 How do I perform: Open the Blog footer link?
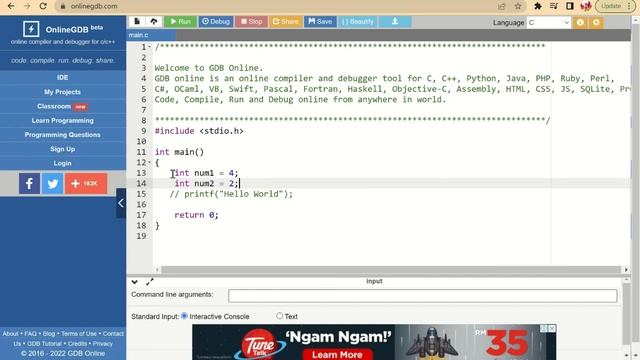coord(49,333)
